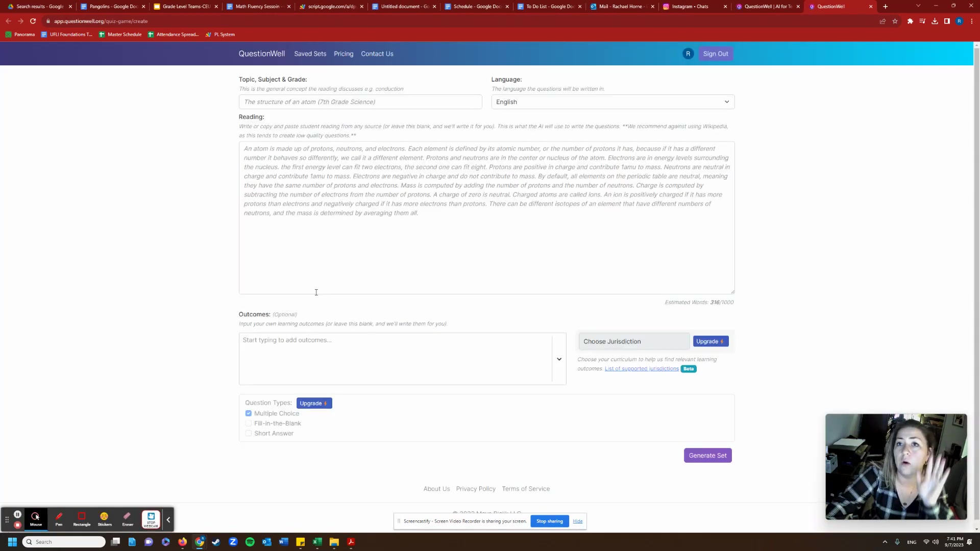980x551 pixels.
Task: Open Excel from the taskbar
Action: coord(317,542)
